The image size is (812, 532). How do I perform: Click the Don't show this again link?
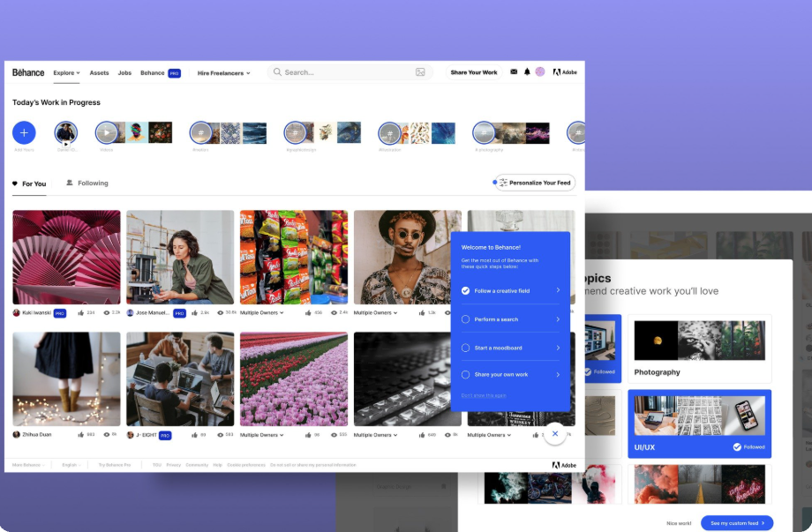(x=484, y=395)
